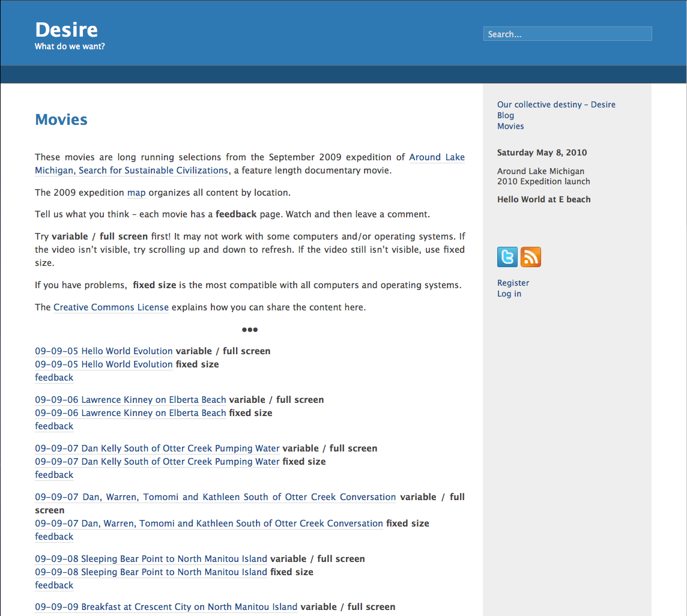Open Sleeping Bear Point variable / full screen link
687x616 pixels.
click(x=151, y=558)
